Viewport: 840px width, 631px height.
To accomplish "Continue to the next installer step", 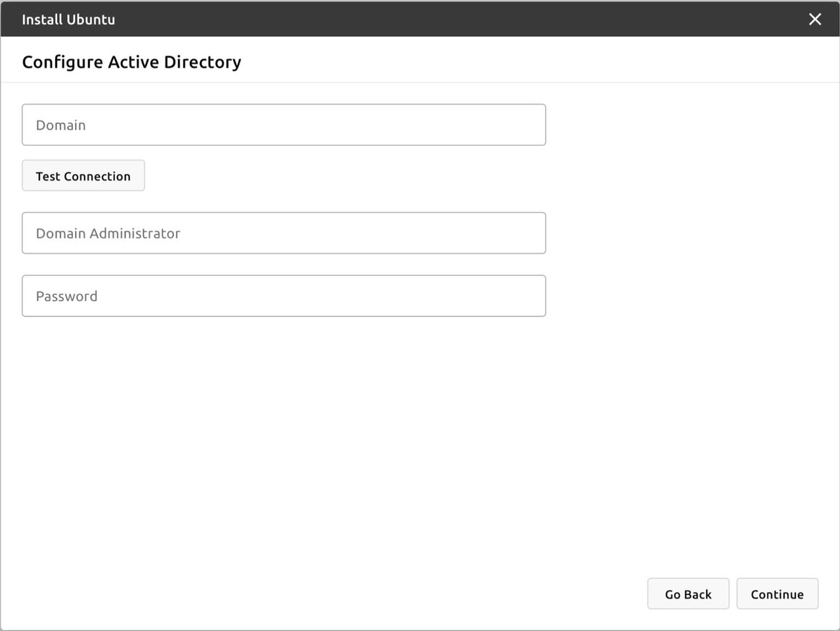I will (x=777, y=593).
